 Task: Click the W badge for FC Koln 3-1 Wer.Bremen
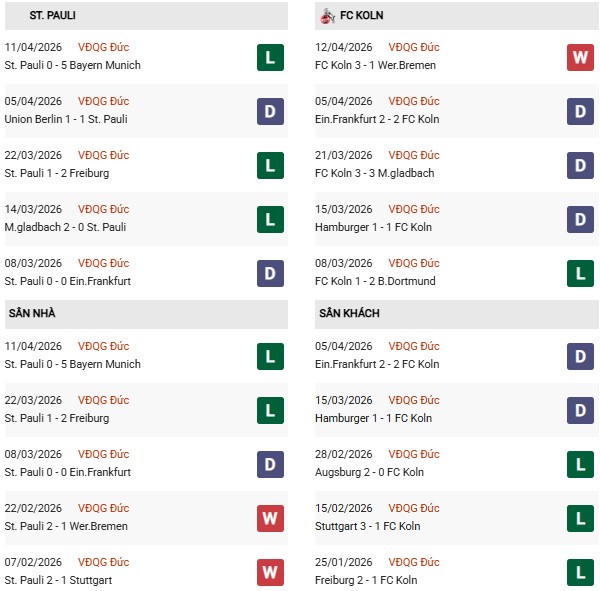tap(581, 57)
